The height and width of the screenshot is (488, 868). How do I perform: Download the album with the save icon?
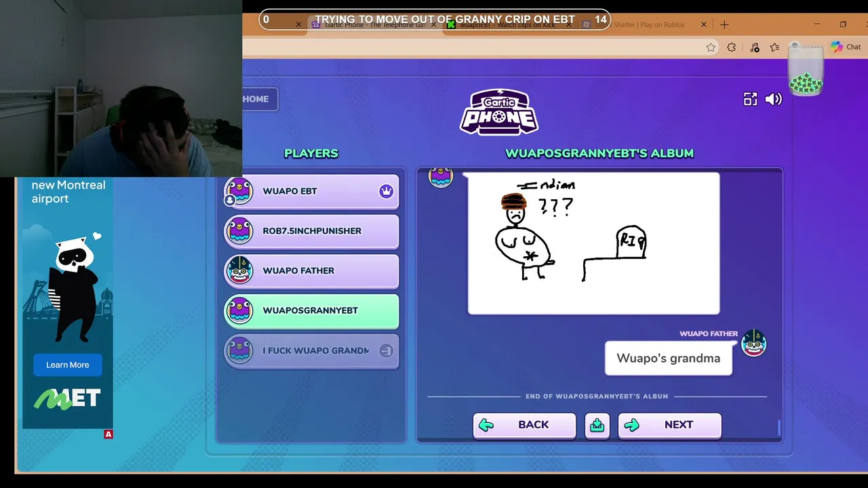597,426
